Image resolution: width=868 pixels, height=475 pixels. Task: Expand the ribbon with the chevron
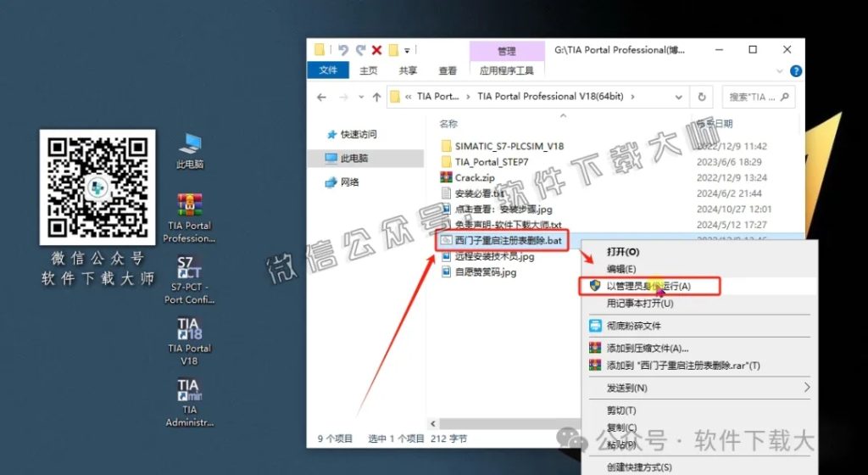(780, 71)
